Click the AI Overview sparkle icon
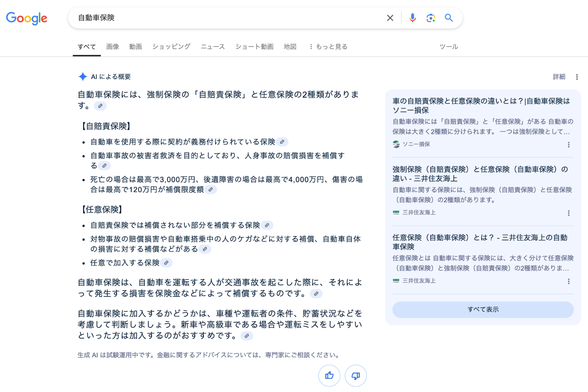The height and width of the screenshot is (392, 588). pos(82,77)
